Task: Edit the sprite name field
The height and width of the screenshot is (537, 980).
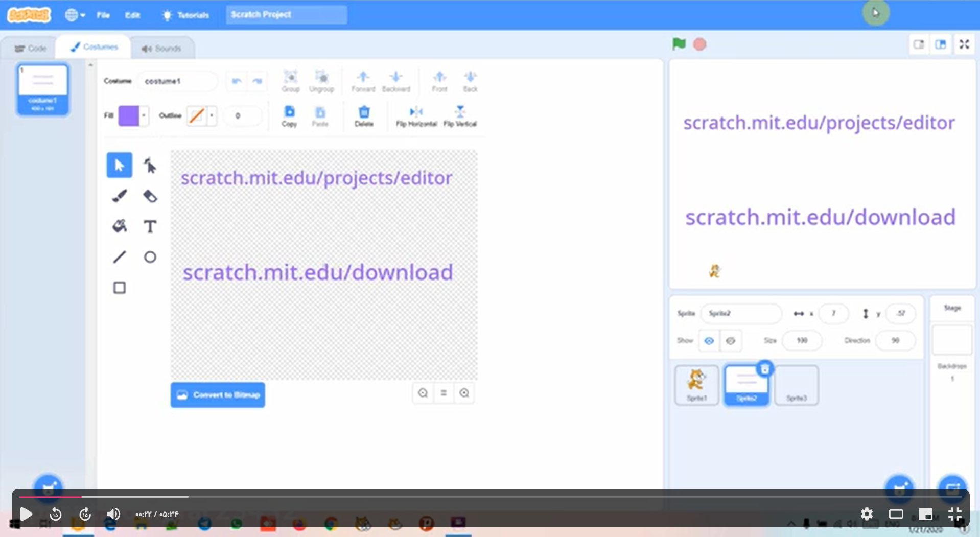Action: click(x=741, y=313)
